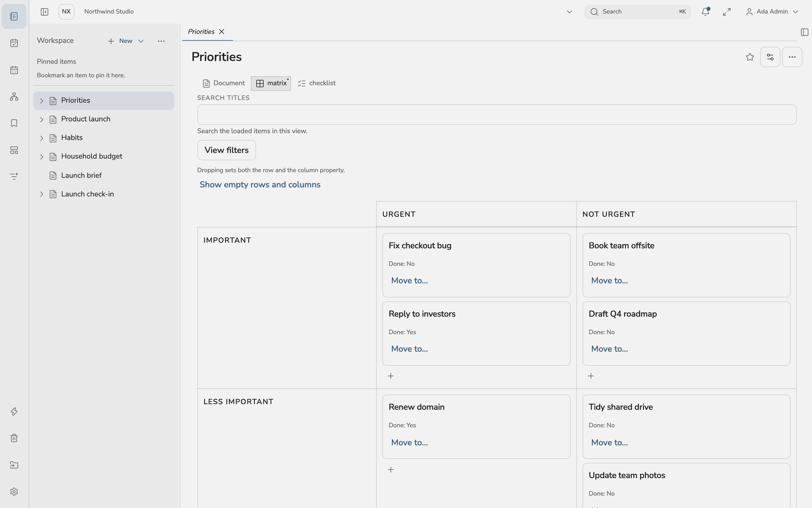Switch to the Document view tab
The width and height of the screenshot is (812, 508).
[224, 83]
